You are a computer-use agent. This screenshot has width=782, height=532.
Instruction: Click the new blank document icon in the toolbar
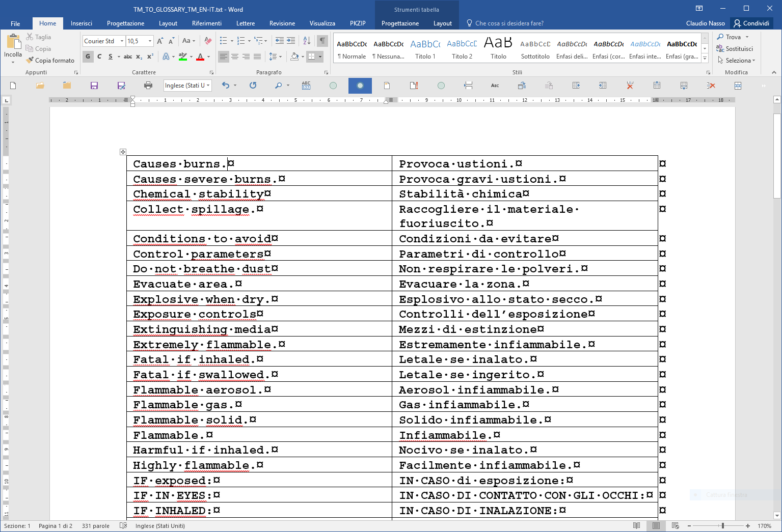pyautogui.click(x=13, y=86)
